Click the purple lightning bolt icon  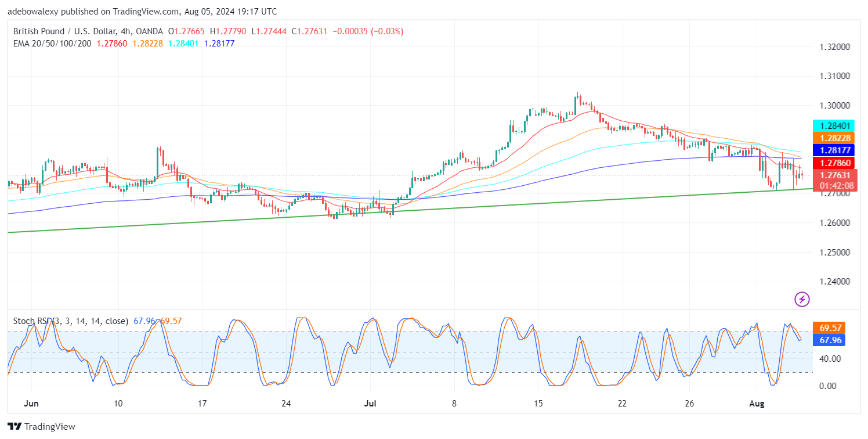coord(802,300)
